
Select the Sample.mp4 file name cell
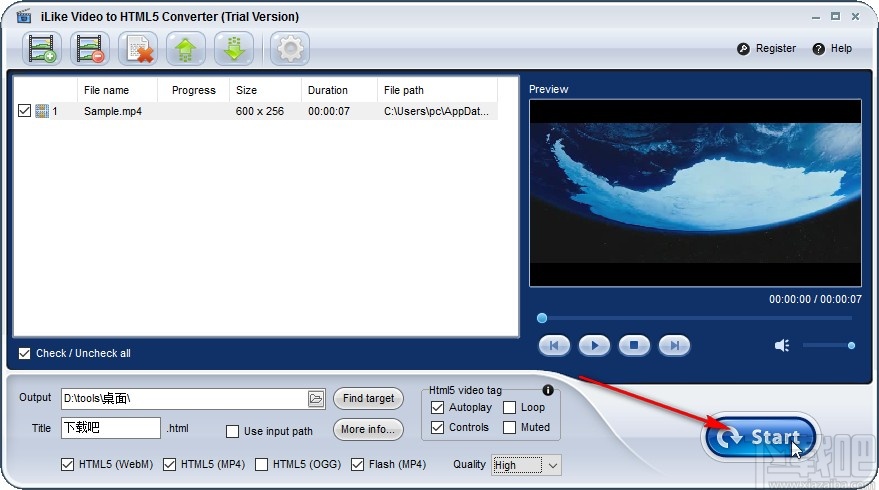point(113,111)
